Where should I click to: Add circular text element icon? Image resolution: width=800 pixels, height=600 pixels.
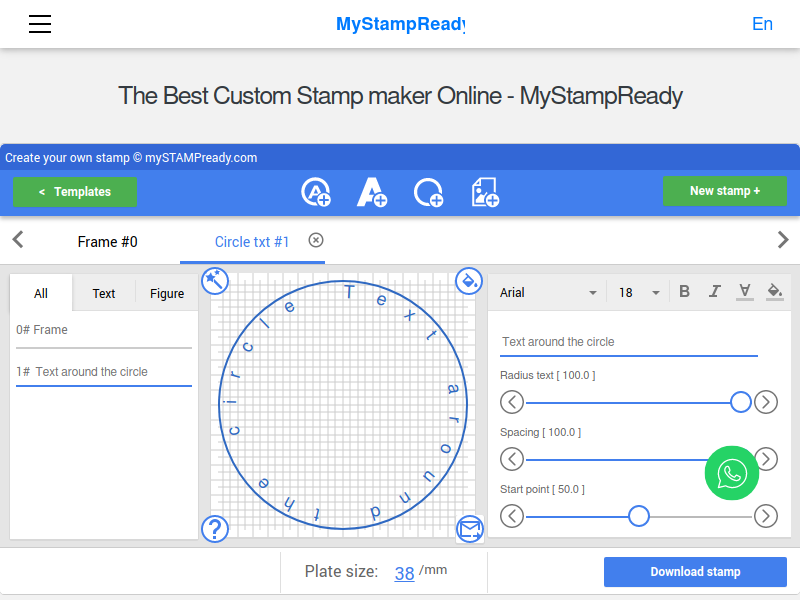316,192
